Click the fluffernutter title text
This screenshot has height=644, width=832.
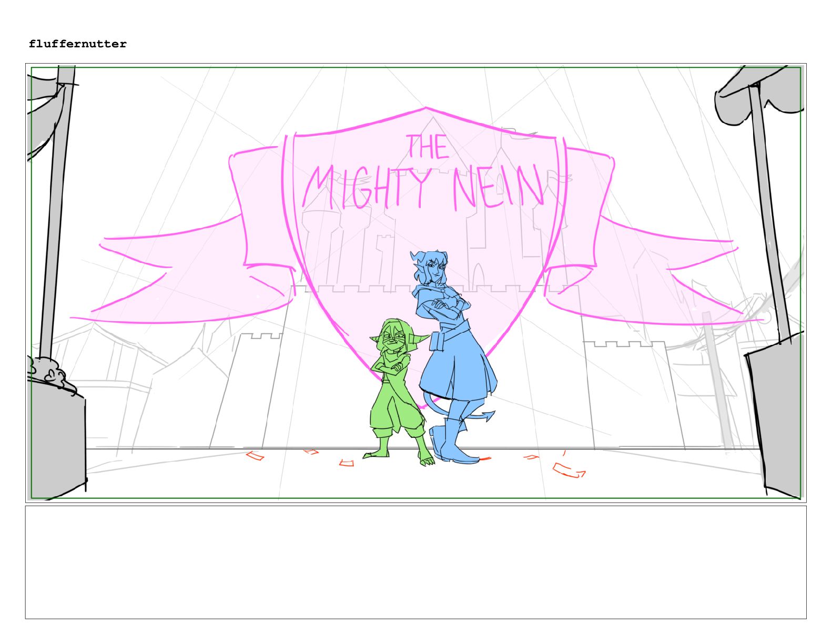click(78, 44)
